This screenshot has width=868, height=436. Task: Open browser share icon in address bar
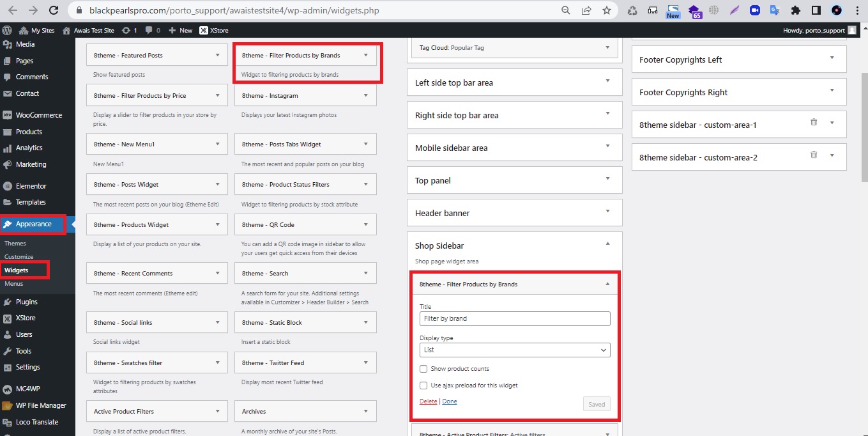tap(586, 10)
